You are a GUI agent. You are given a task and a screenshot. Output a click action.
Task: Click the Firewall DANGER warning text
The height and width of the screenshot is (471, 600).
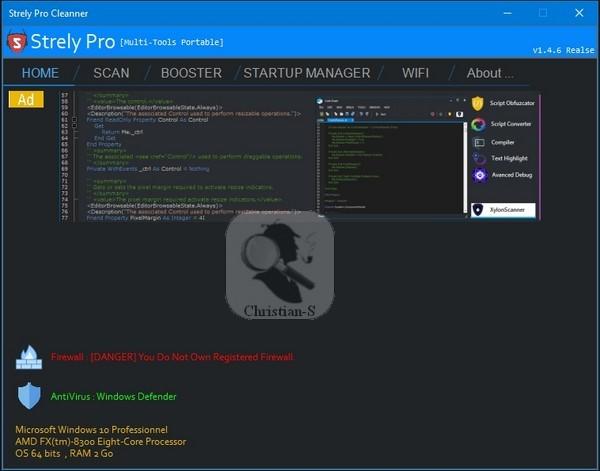173,357
